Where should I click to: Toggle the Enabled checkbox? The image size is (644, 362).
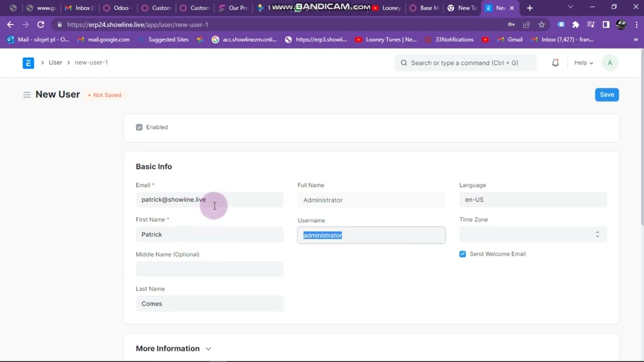(x=139, y=127)
